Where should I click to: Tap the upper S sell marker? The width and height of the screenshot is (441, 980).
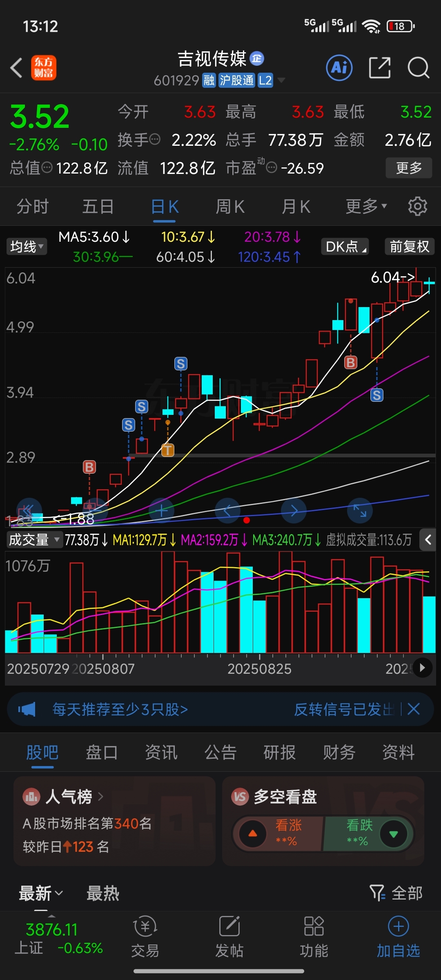click(x=181, y=363)
